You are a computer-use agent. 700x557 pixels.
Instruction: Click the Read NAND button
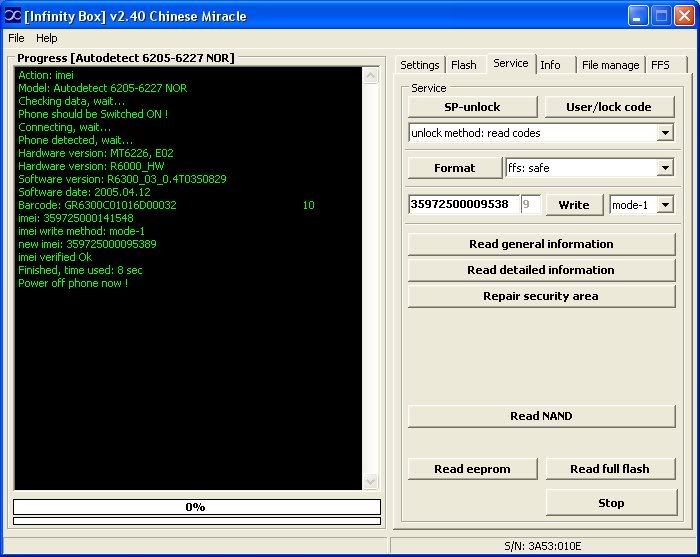pos(542,416)
